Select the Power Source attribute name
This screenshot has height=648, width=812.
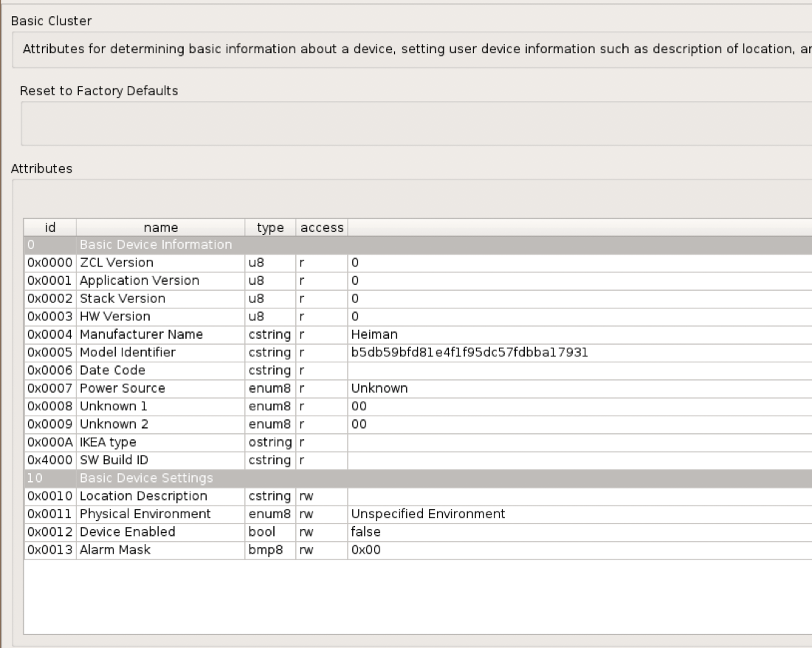coord(123,388)
